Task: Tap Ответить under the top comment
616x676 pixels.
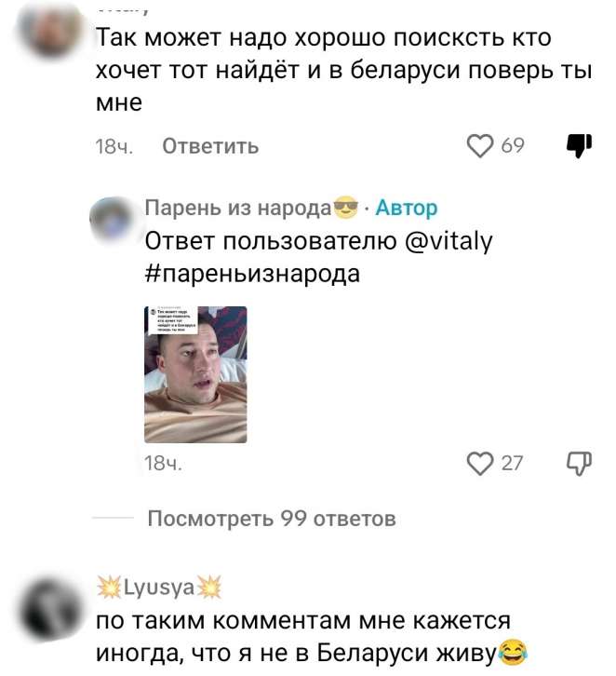Action: point(210,146)
